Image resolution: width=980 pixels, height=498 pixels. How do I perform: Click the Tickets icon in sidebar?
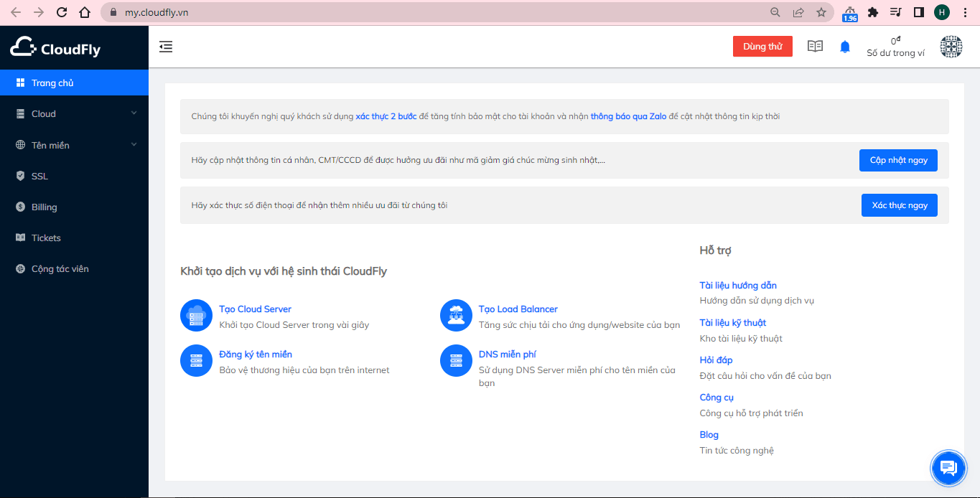click(x=20, y=238)
